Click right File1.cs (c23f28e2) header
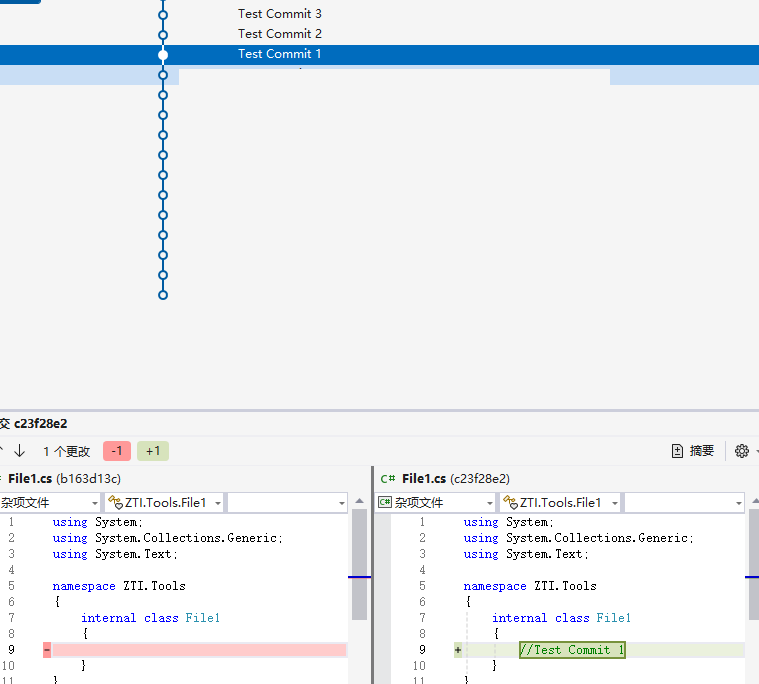This screenshot has height=684, width=759. pyautogui.click(x=455, y=479)
